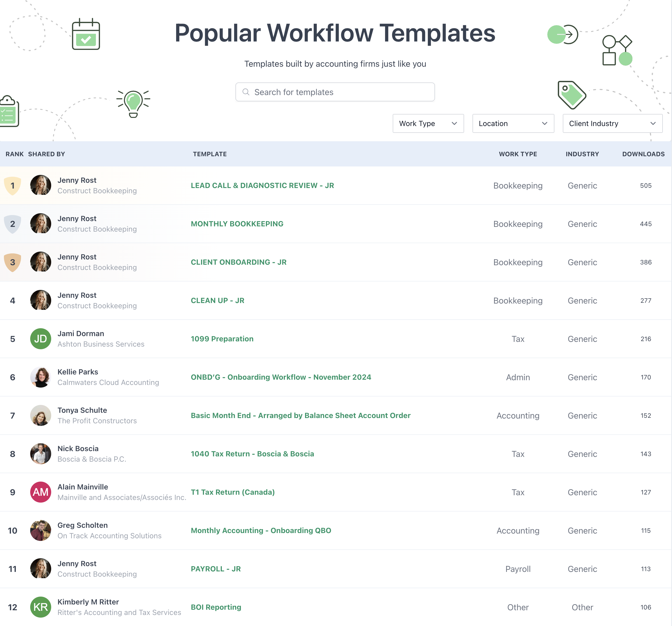Click the bronze rank 3 badge
672x626 pixels.
click(x=13, y=262)
